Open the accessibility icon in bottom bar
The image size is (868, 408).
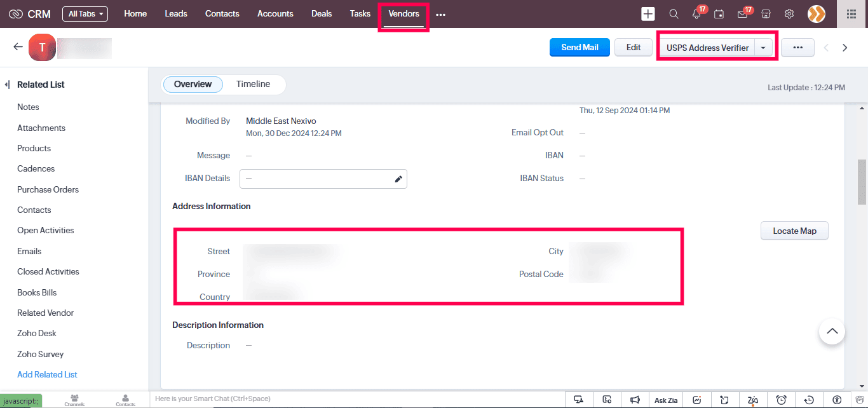click(x=837, y=400)
